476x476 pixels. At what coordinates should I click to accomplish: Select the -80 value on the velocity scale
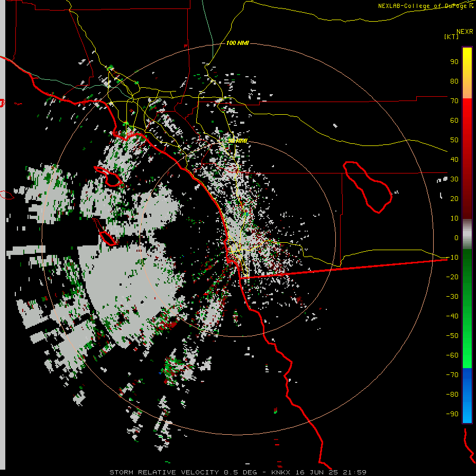pos(452,395)
